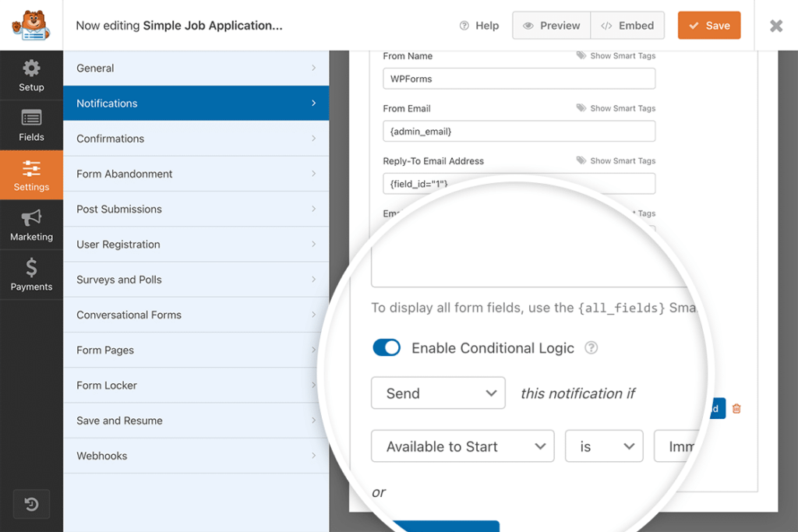This screenshot has width=798, height=532.
Task: Show Smart Tags for From Email
Action: tap(616, 107)
